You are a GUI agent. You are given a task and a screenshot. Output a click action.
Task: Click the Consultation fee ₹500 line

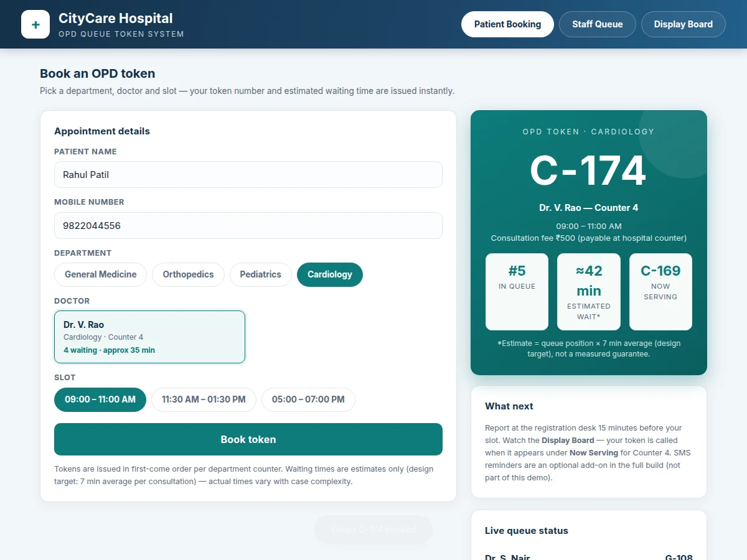click(x=589, y=238)
